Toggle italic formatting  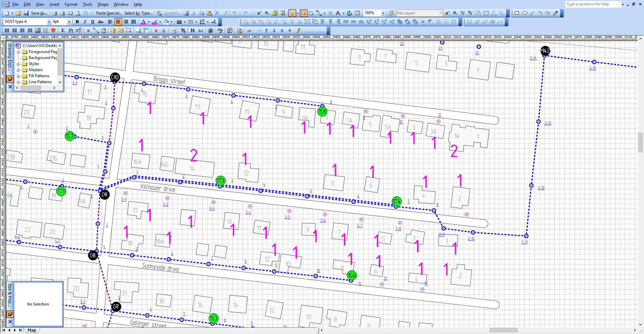coord(85,21)
